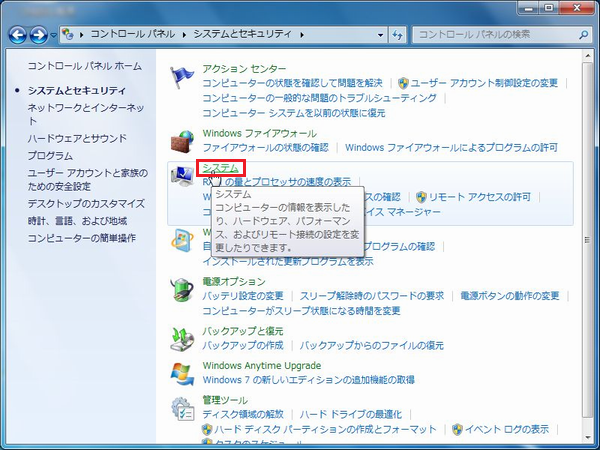Click スリープ解除時のパスワードの要求 link
Image resolution: width=600 pixels, height=450 pixels.
click(x=372, y=296)
